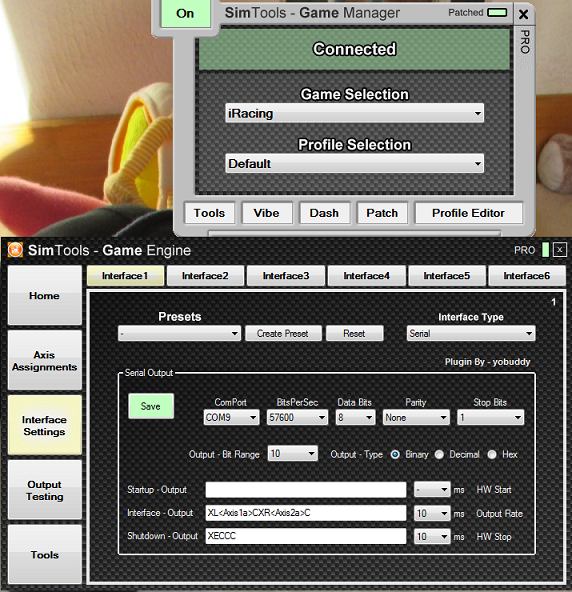572x592 pixels.
Task: Expand the Profile Selection Default dropdown
Action: pos(354,163)
